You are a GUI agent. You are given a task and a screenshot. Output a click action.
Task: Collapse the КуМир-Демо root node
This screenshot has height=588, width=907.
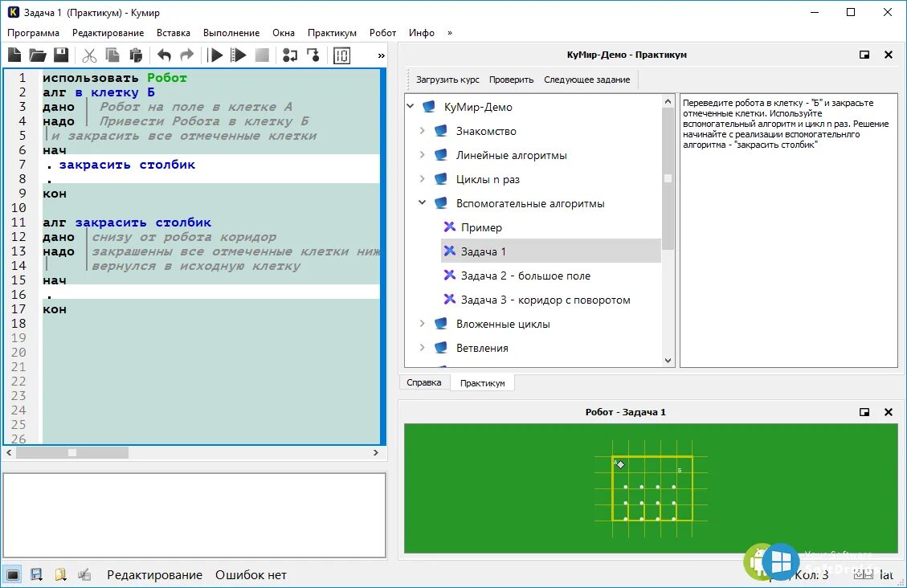410,106
